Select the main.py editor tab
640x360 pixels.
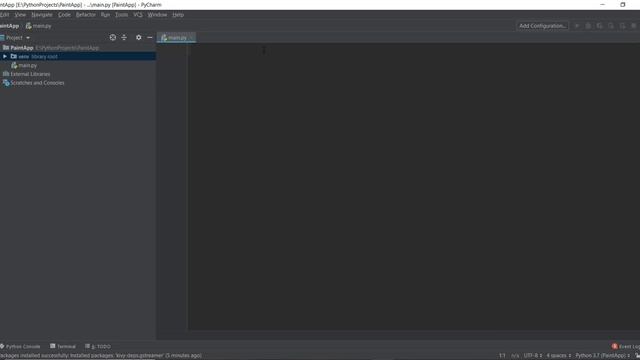(175, 38)
